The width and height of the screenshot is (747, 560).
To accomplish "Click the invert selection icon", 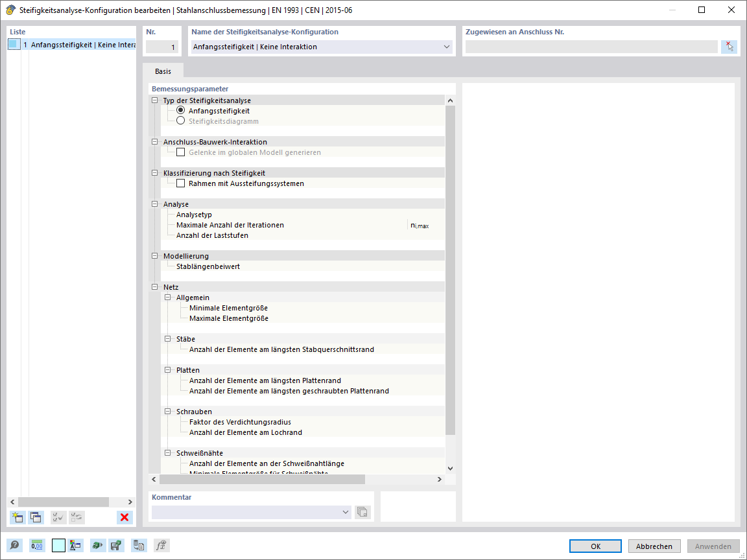I will pyautogui.click(x=77, y=517).
